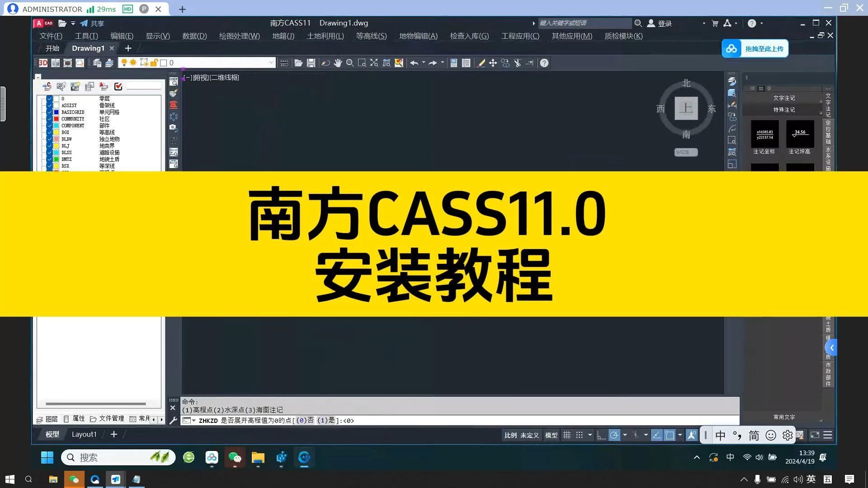Toggle grid display in the status bar
Screen dimensions: 868x488
(x=567, y=435)
